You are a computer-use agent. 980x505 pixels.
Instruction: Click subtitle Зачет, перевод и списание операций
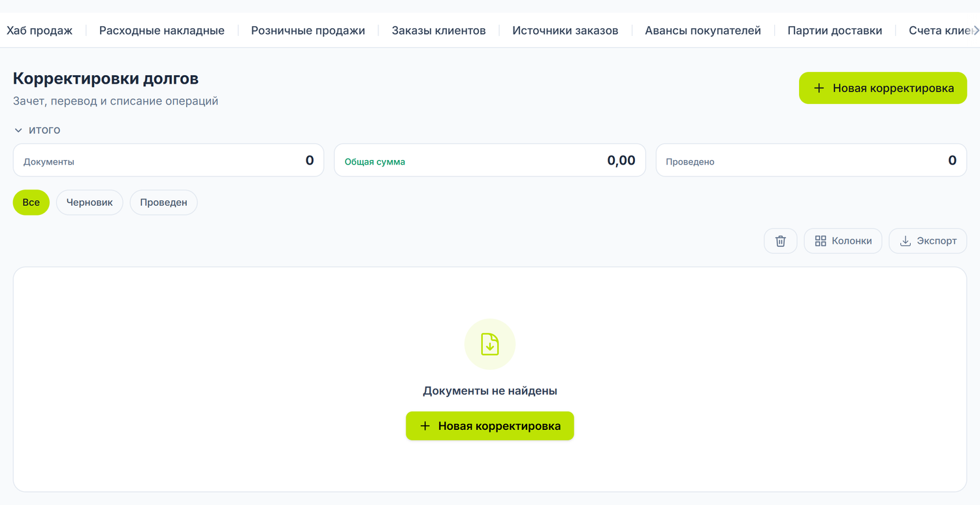(116, 101)
